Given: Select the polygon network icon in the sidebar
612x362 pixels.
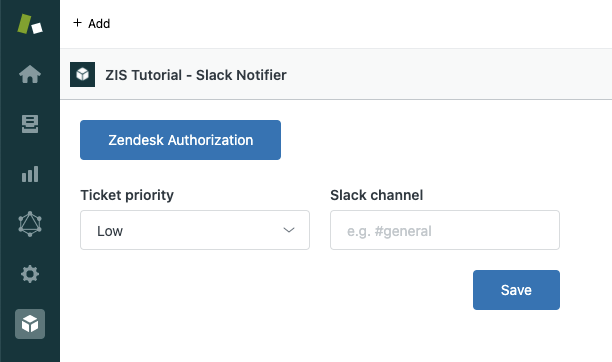Looking at the screenshot, I should coord(30,224).
